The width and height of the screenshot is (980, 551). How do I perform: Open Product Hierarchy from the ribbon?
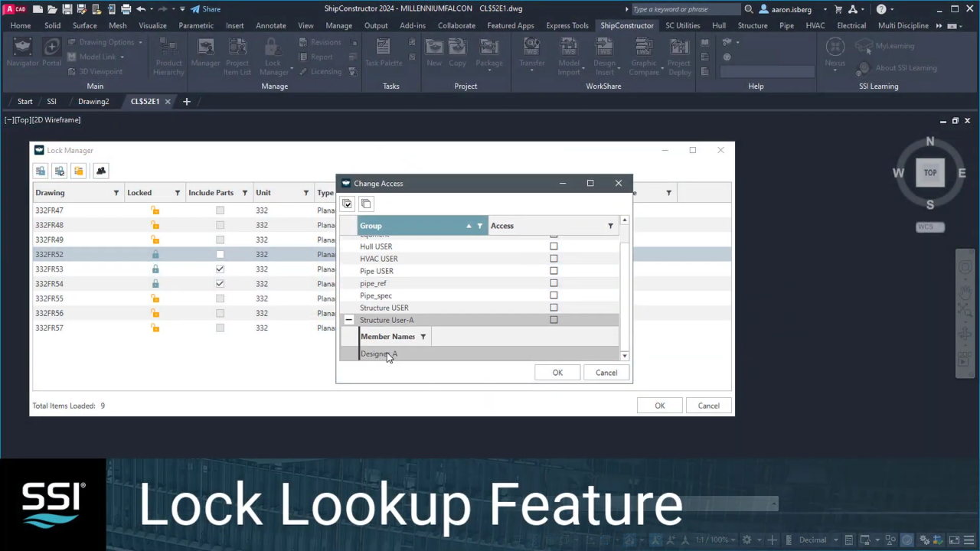pos(168,57)
